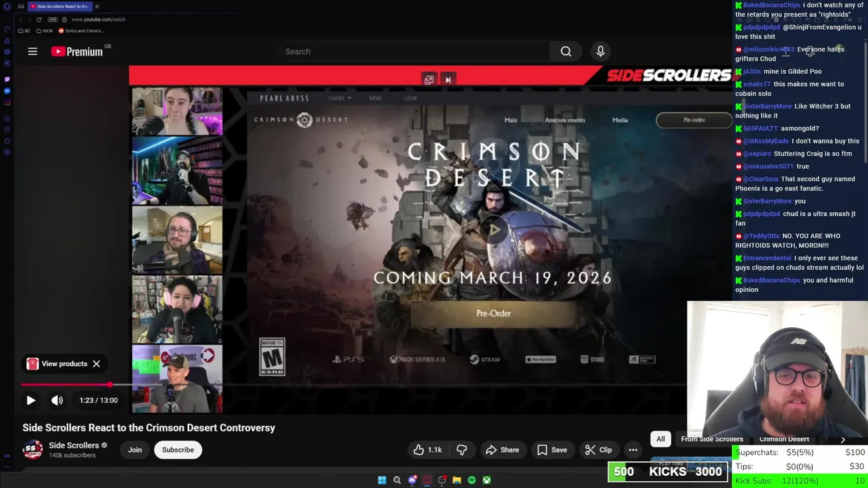The height and width of the screenshot is (488, 868).
Task: Click the 1:23 / 13:00 time display
Action: point(98,400)
